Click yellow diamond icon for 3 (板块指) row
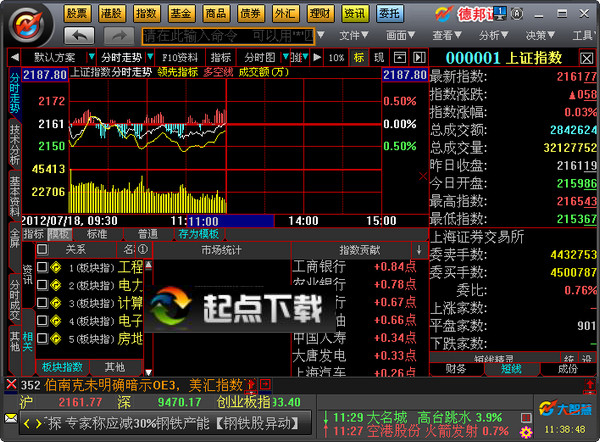 (56, 303)
